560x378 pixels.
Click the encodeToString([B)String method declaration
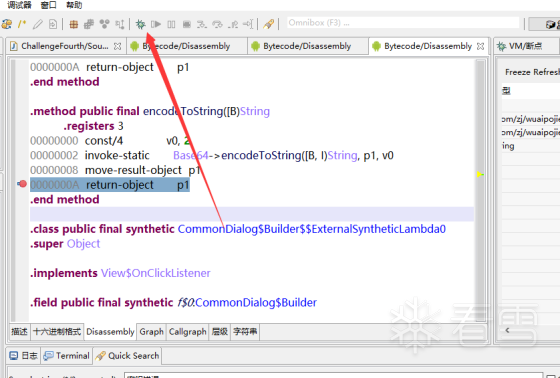point(150,111)
